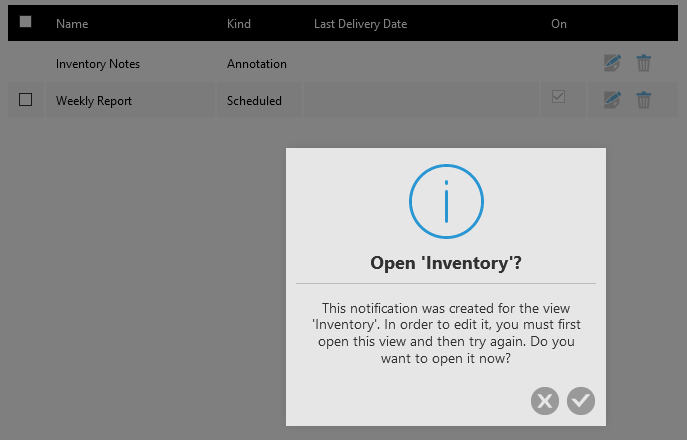
Task: Click the Annotation kind cell
Action: pos(257,64)
